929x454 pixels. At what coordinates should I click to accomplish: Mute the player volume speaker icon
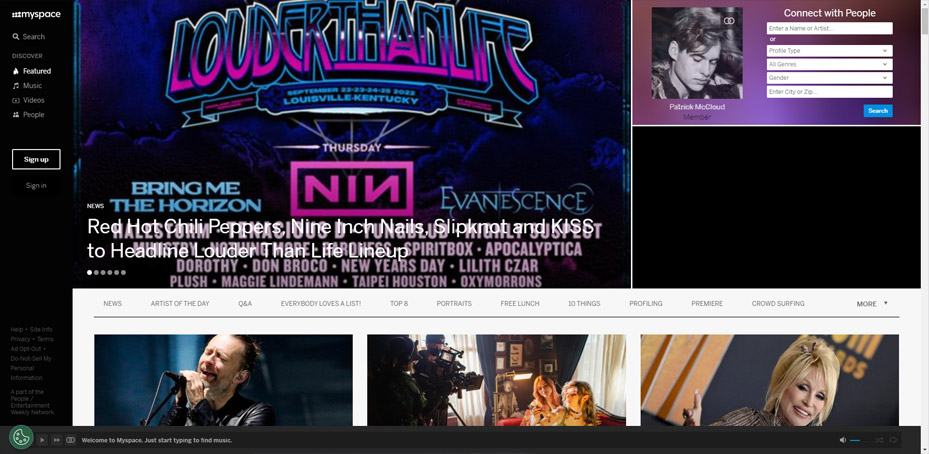pyautogui.click(x=842, y=440)
